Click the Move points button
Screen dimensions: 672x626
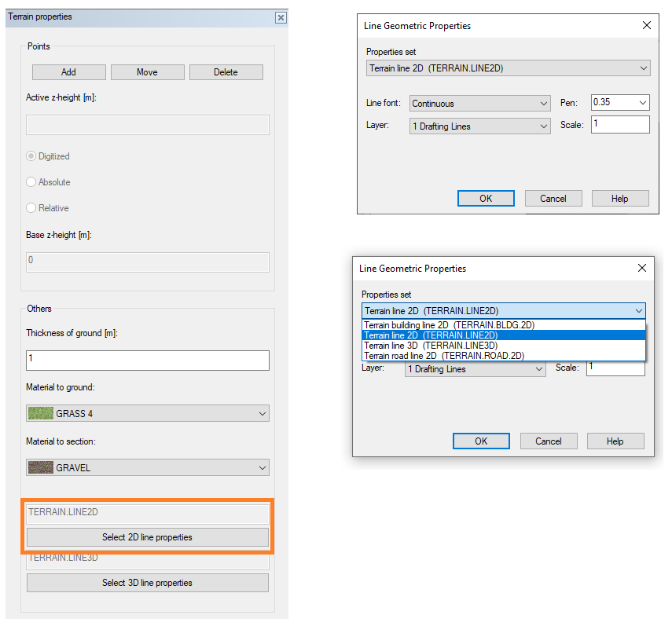[147, 72]
